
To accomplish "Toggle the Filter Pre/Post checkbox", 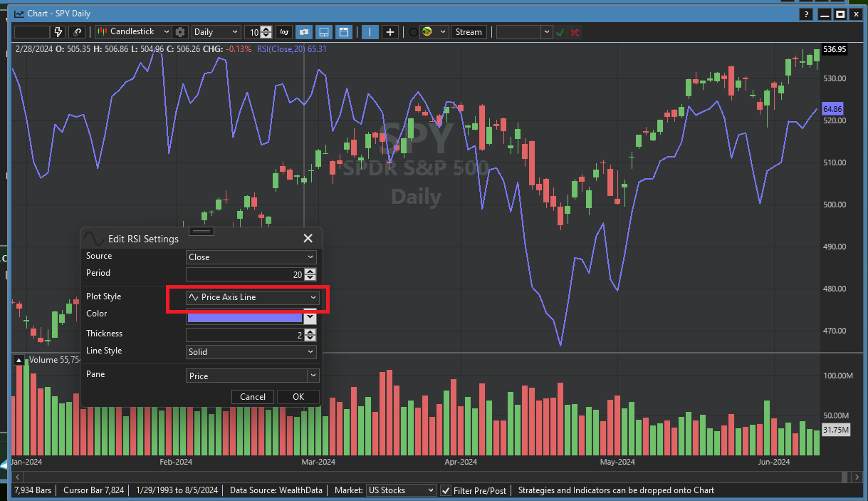I will point(446,490).
